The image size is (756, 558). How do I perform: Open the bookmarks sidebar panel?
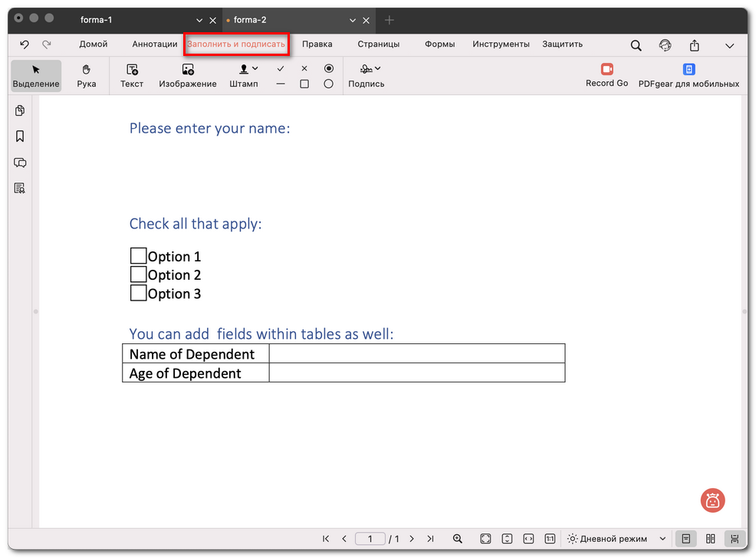(x=20, y=136)
